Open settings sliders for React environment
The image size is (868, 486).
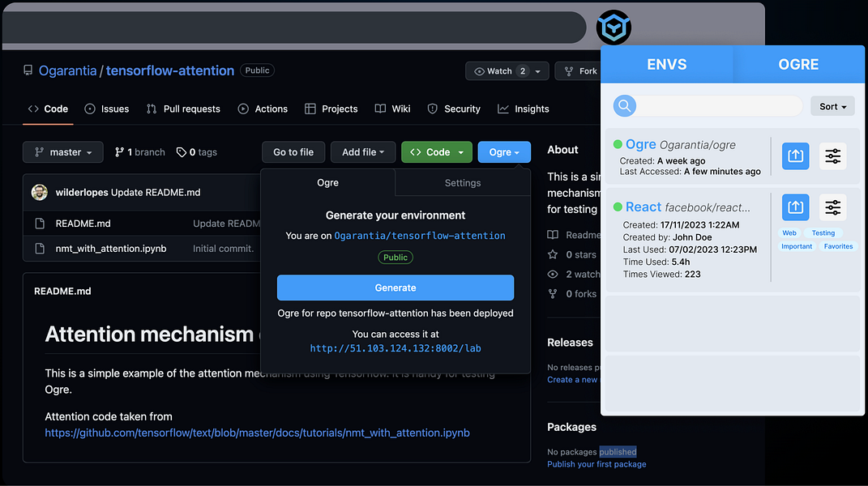[833, 207]
